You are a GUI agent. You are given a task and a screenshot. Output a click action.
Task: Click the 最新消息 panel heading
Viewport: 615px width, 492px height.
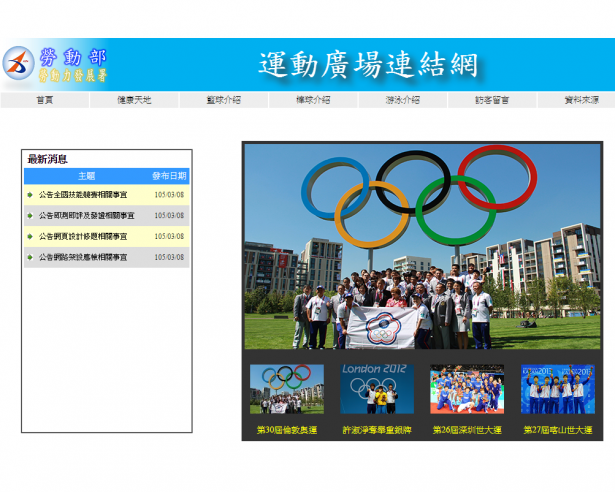coord(47,159)
